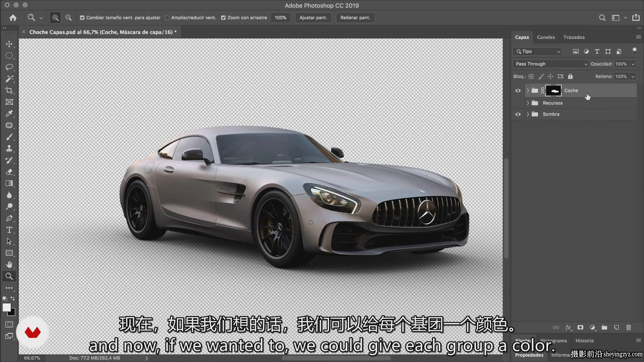Expand the Recursos group
The width and height of the screenshot is (644, 362).
coord(528,103)
